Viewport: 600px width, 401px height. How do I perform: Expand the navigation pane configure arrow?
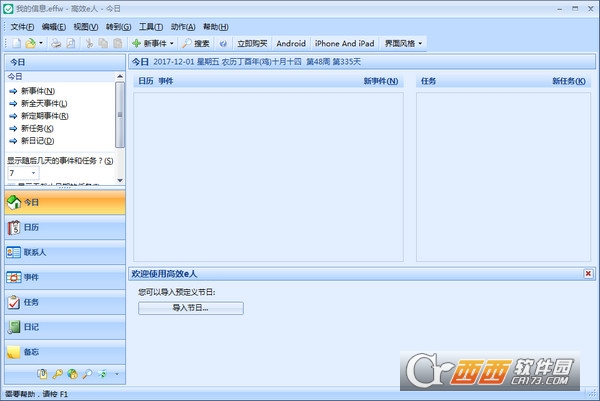(x=117, y=374)
